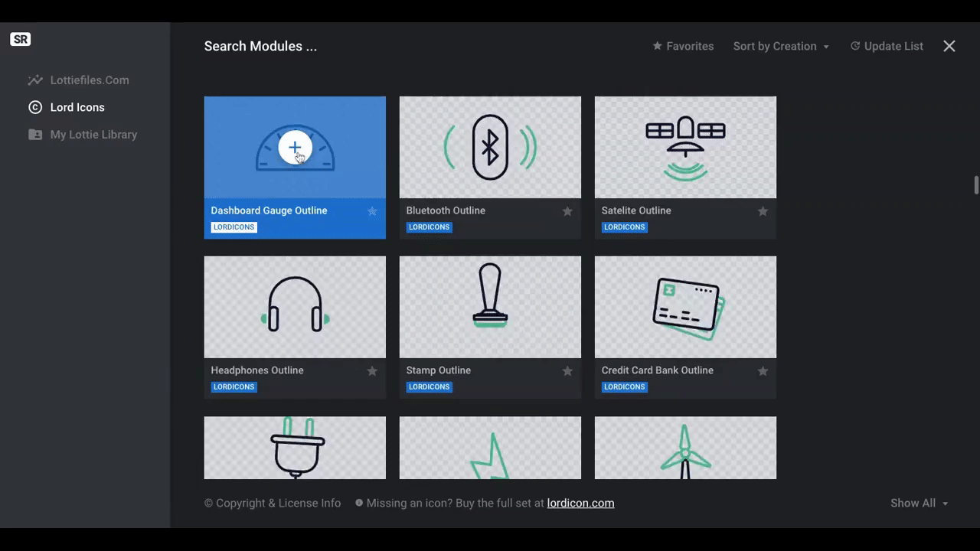This screenshot has width=980, height=551.
Task: Click the vertical scrollbar thumb
Action: 976,185
